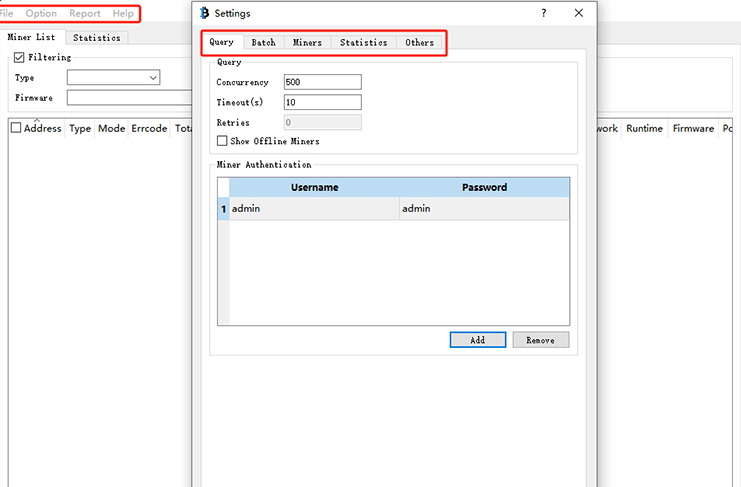The height and width of the screenshot is (487, 741).
Task: Click the Settings dialog app logo icon
Action: [x=204, y=13]
